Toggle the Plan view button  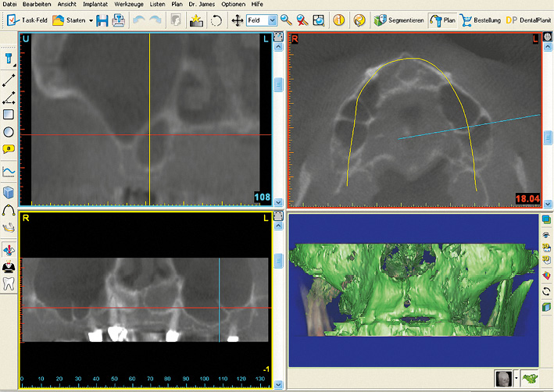(x=442, y=20)
